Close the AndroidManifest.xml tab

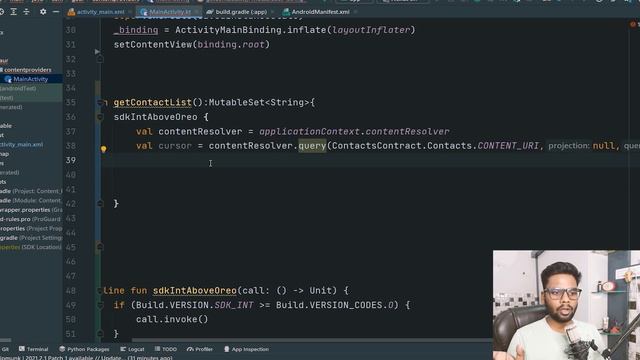(x=355, y=12)
